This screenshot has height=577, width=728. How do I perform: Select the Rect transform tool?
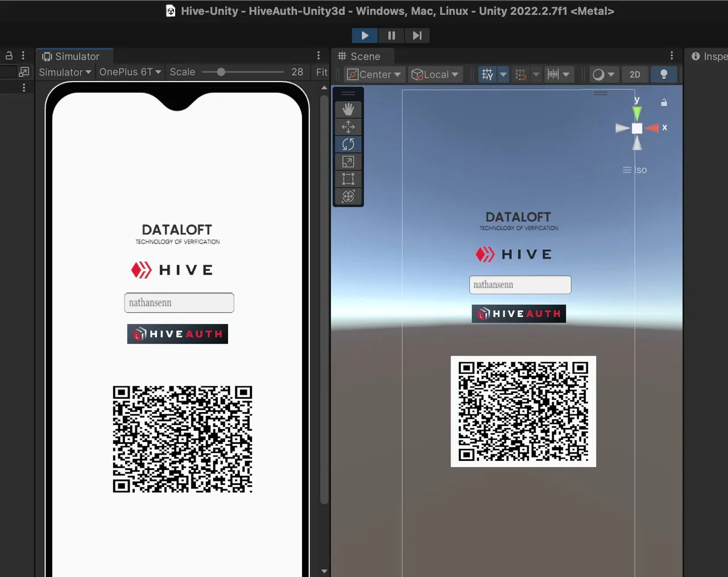coord(348,179)
